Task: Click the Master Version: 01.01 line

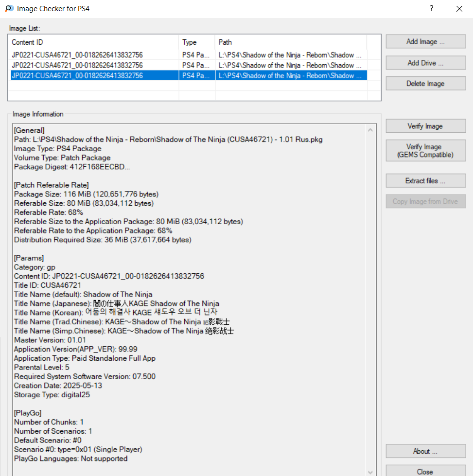Action: click(50, 340)
